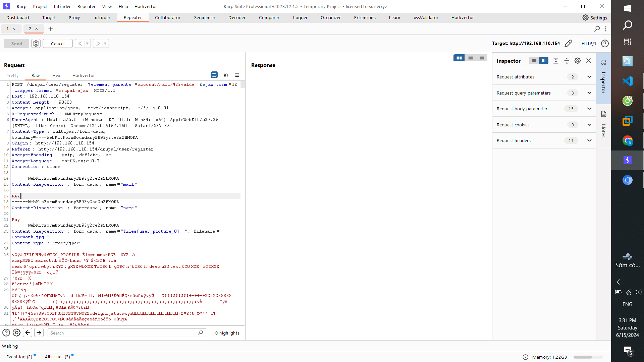The height and width of the screenshot is (362, 644).
Task: Collapse all Inspector sections
Action: [567, 61]
